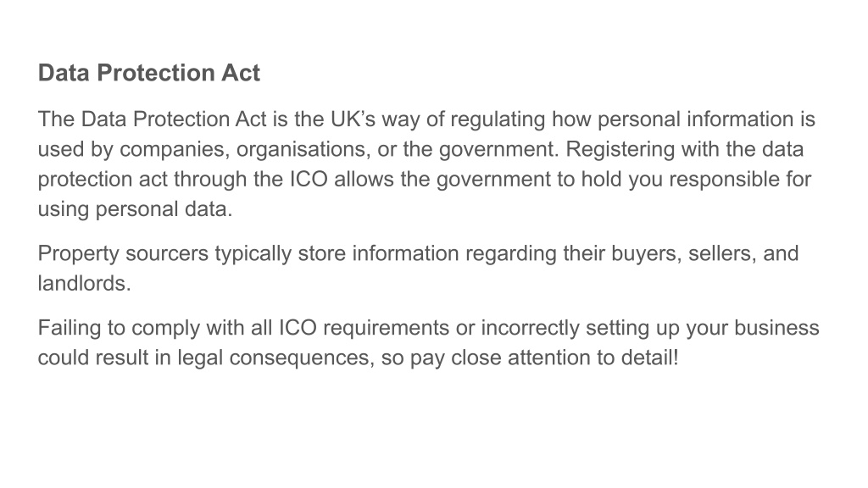868x488 pixels.
Task: Click the word "Property" starting second paragraph
Action: click(79, 254)
